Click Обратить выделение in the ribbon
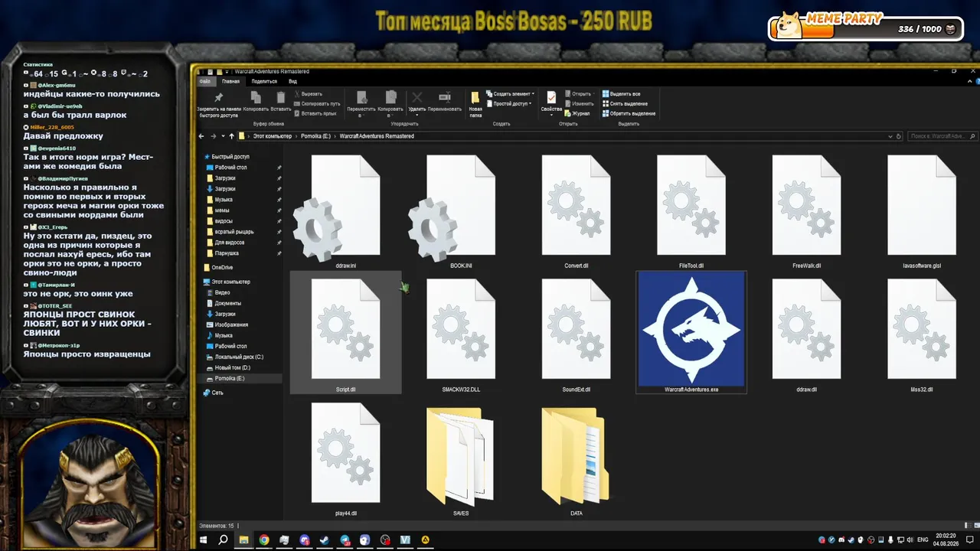Screen dimensions: 980x551 (629, 113)
